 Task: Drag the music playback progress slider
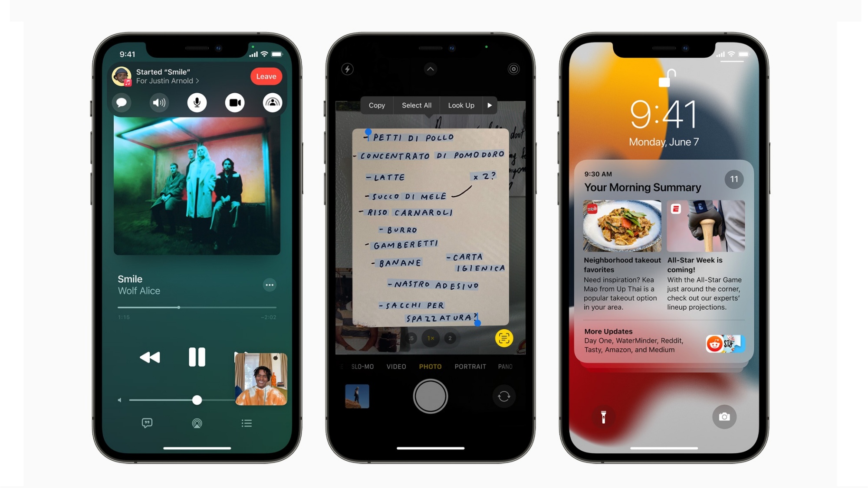coord(179,308)
